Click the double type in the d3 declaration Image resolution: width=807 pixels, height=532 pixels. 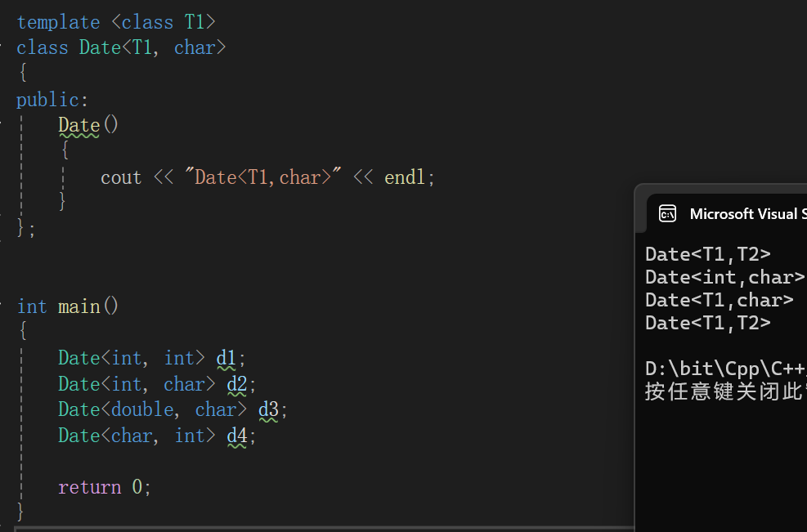[142, 409]
